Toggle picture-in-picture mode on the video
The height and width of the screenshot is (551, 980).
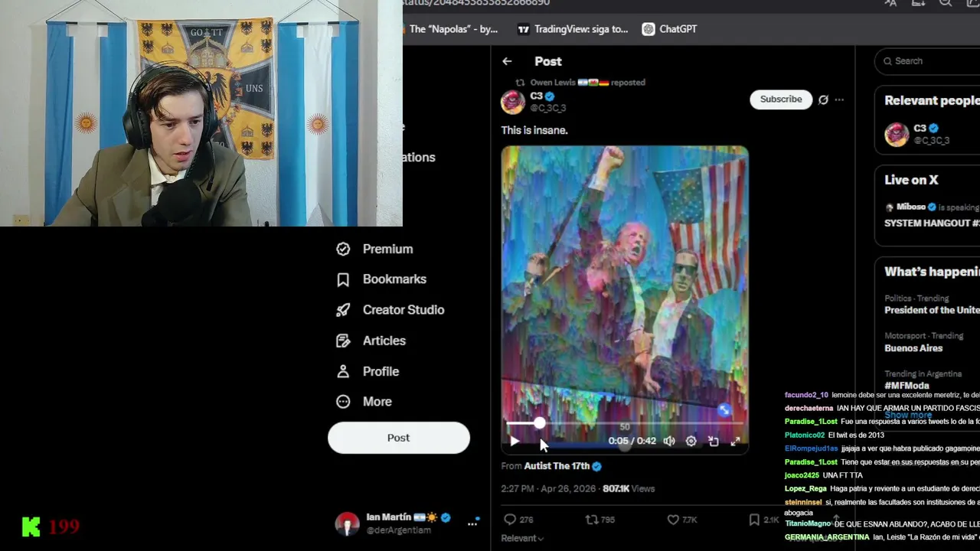pyautogui.click(x=713, y=441)
